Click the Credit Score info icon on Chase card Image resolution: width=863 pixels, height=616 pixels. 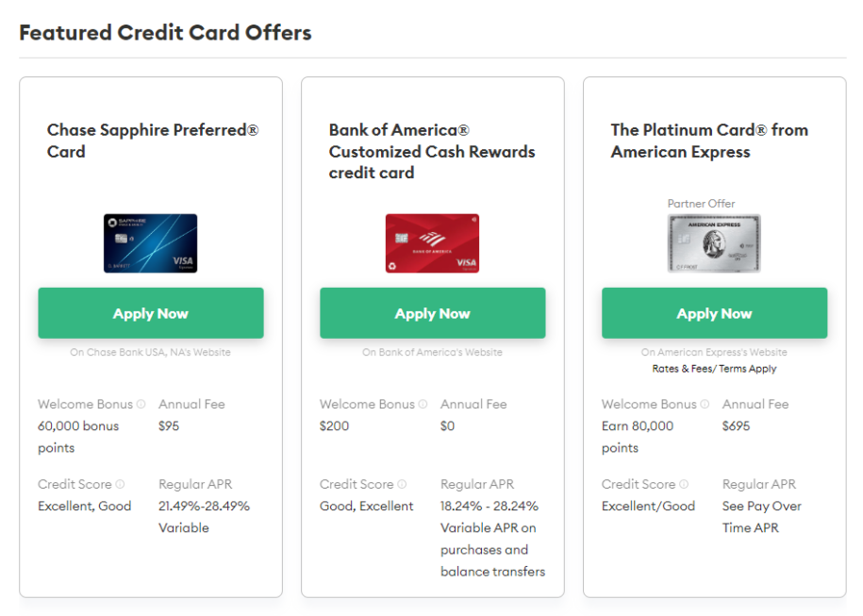(x=121, y=485)
